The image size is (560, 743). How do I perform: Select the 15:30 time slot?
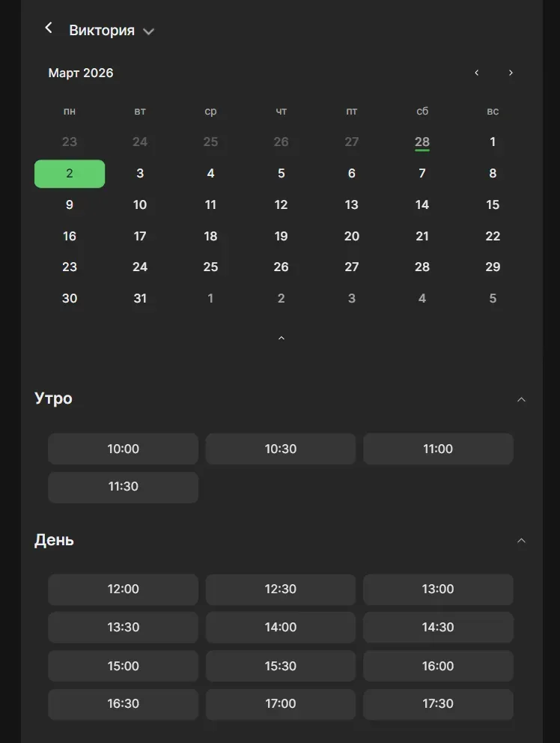(281, 667)
